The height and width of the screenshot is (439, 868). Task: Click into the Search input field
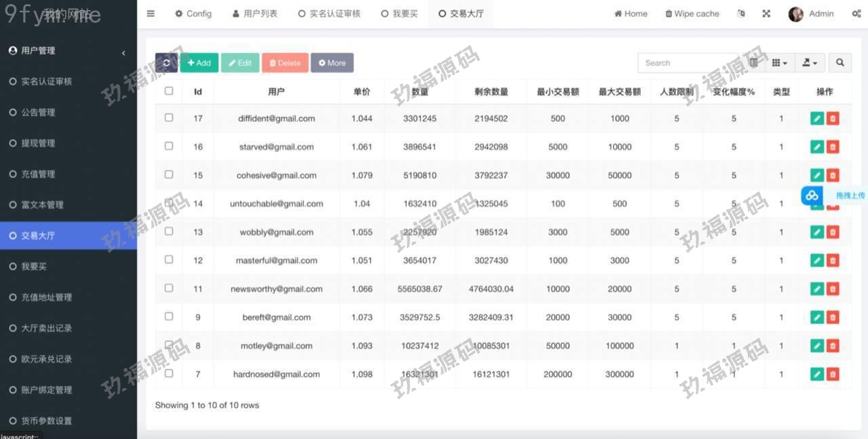tap(688, 63)
